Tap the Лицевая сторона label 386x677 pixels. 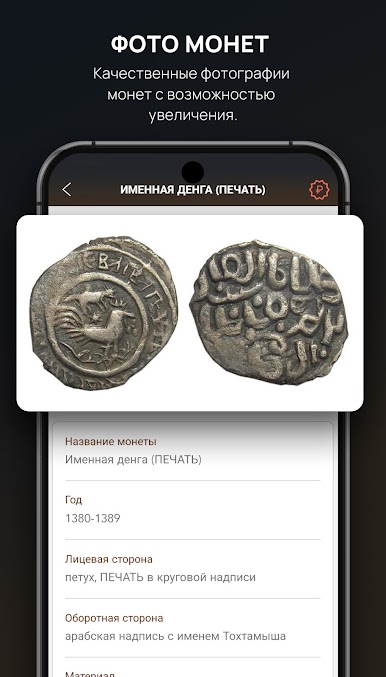click(109, 560)
